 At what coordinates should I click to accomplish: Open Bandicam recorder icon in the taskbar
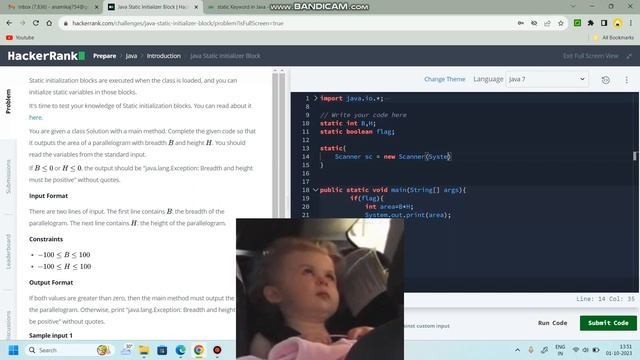pyautogui.click(x=217, y=350)
